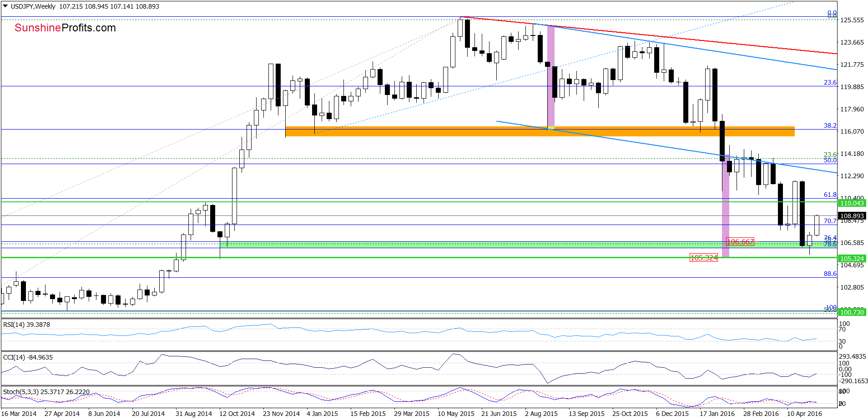
Task: Click the 70.7 Fibonacci level label
Action: point(830,221)
